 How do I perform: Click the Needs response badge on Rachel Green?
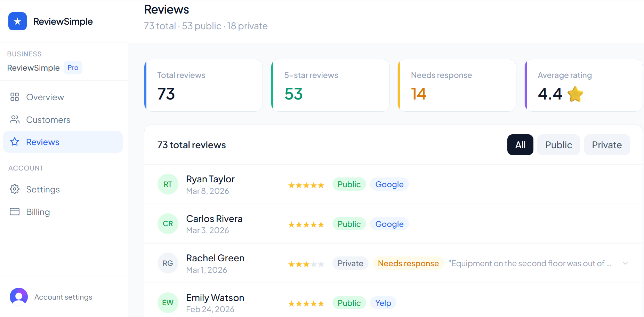(x=408, y=263)
